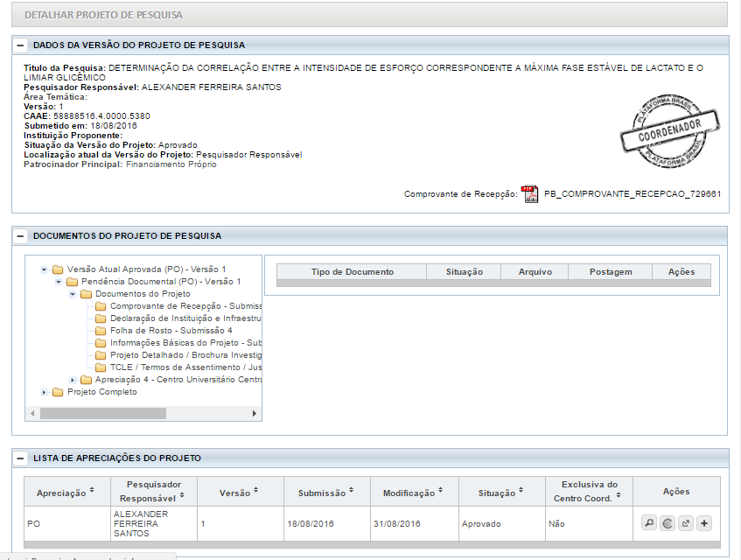Click the Folha de Rosto folder icon
The width and height of the screenshot is (741, 560).
pos(102,331)
